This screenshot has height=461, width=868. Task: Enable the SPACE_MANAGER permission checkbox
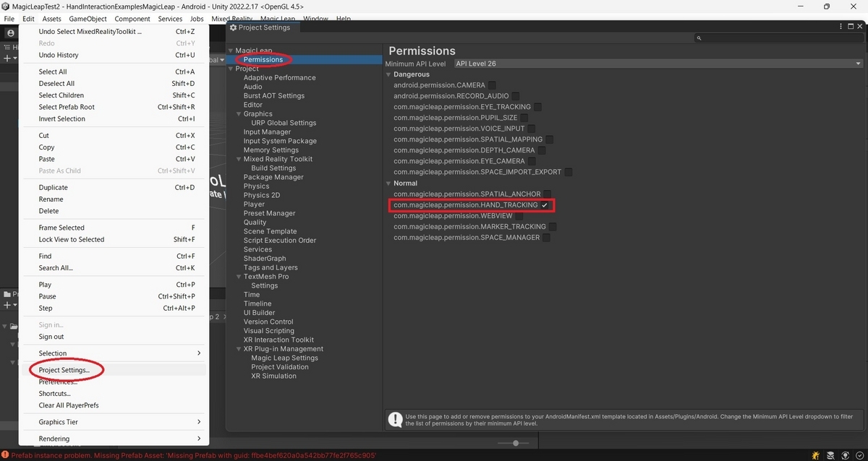[547, 238]
